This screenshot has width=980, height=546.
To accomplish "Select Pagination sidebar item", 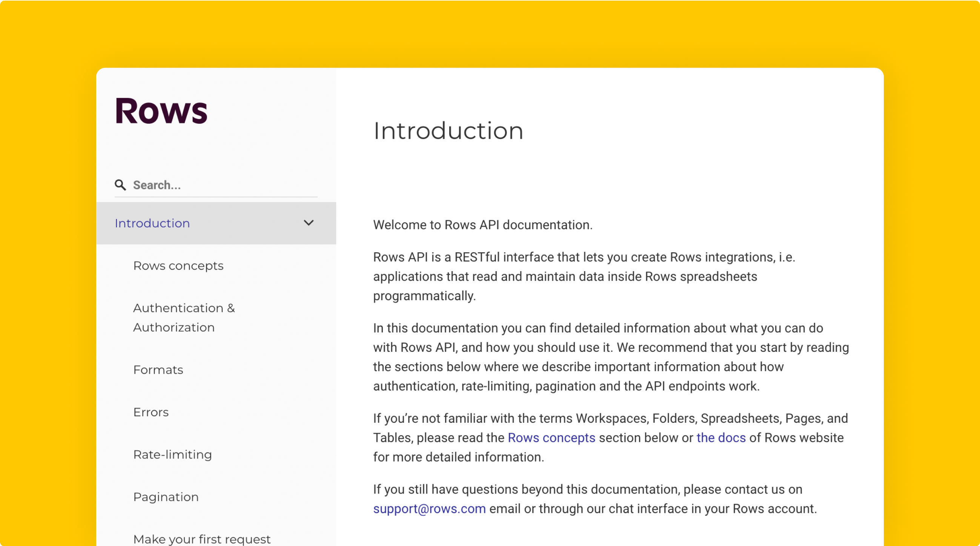I will click(x=166, y=497).
